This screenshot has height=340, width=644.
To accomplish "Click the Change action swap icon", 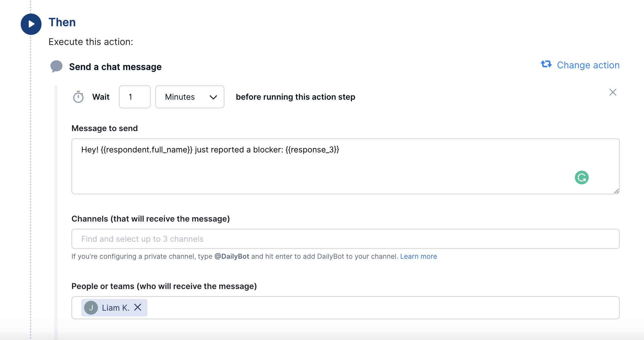I will 546,65.
